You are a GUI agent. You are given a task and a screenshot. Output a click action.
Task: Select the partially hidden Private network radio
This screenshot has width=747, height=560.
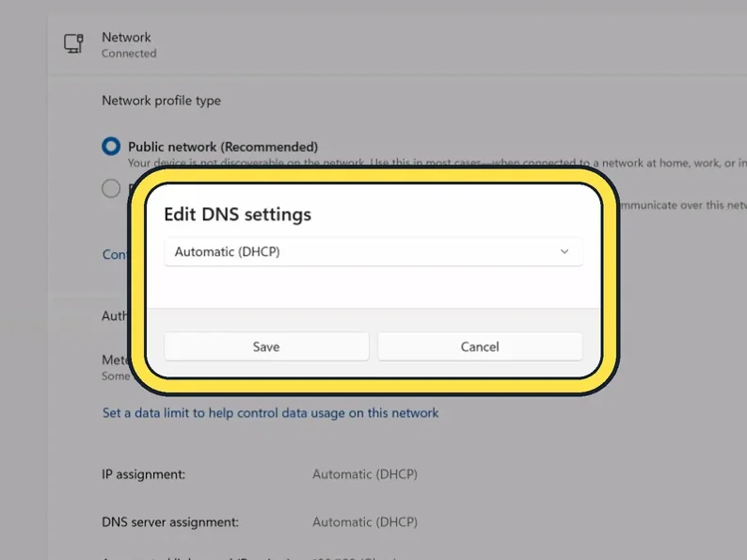(x=111, y=188)
